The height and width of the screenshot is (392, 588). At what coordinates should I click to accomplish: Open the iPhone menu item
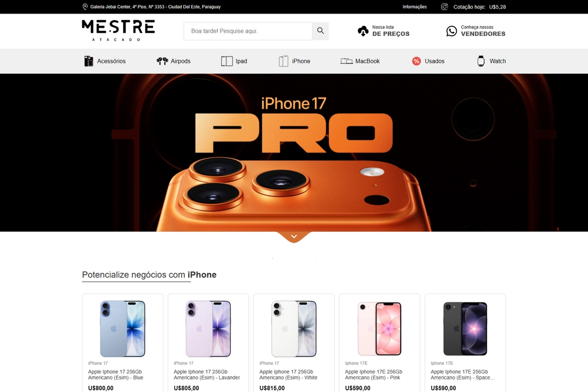[295, 61]
